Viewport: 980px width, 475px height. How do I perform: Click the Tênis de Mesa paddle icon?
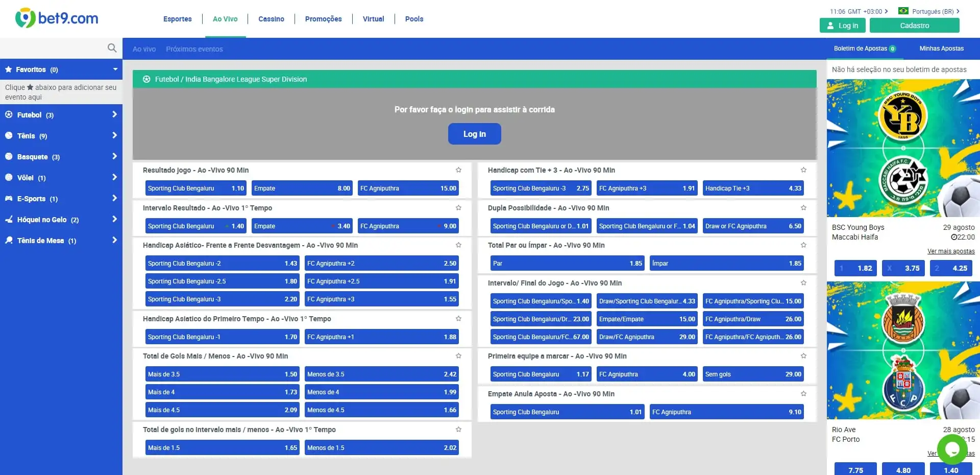pyautogui.click(x=9, y=241)
